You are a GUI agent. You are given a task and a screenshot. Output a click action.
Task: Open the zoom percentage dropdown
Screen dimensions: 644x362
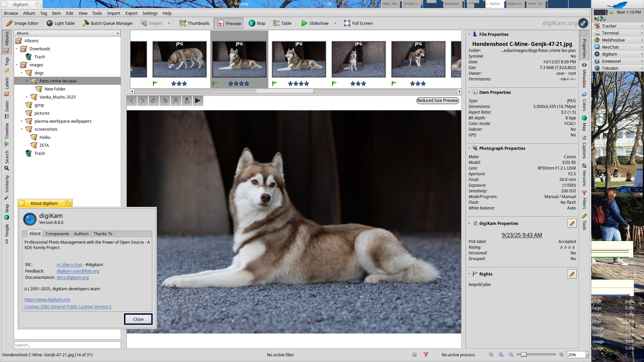point(587,355)
